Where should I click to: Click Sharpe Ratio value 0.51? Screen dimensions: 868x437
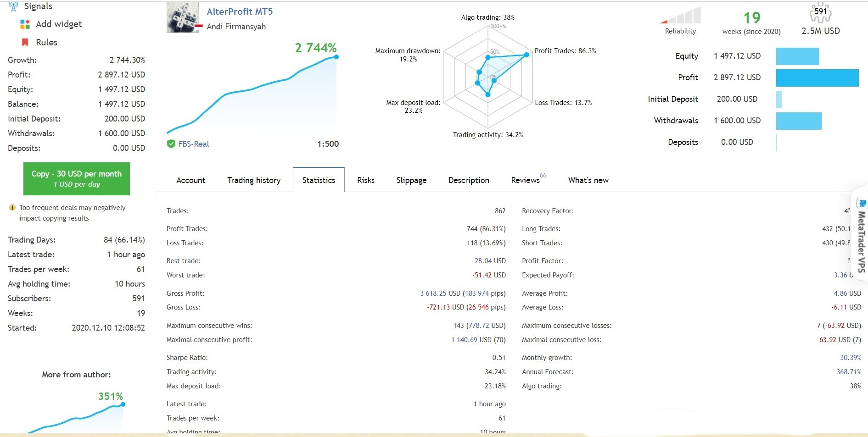pyautogui.click(x=498, y=358)
